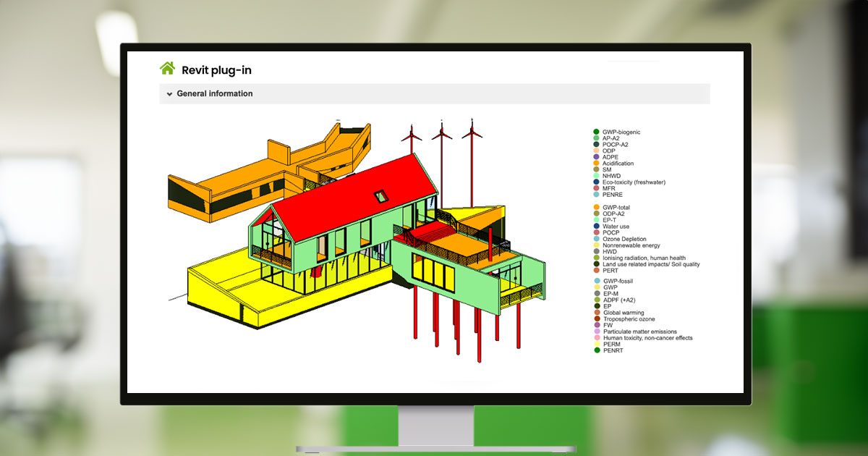
Task: Click the Eco-toxicity (freshwater) legend label
Action: tap(634, 182)
